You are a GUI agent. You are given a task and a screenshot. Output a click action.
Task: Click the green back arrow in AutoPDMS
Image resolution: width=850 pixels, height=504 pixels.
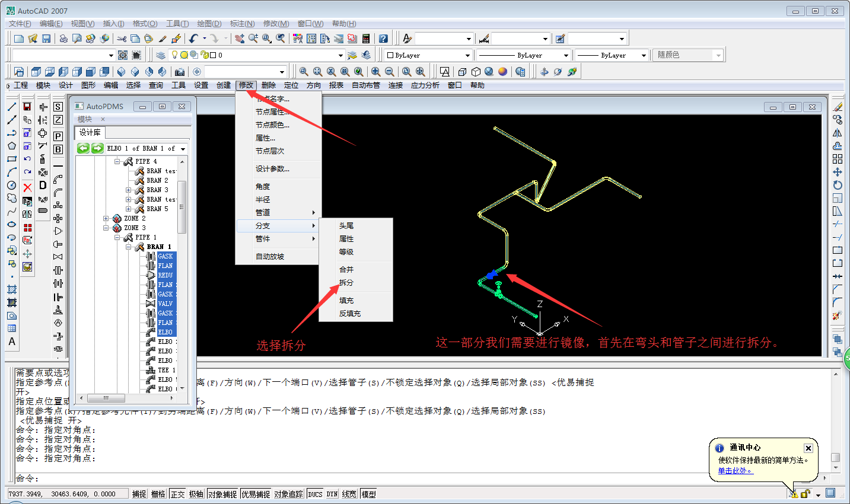tap(84, 148)
